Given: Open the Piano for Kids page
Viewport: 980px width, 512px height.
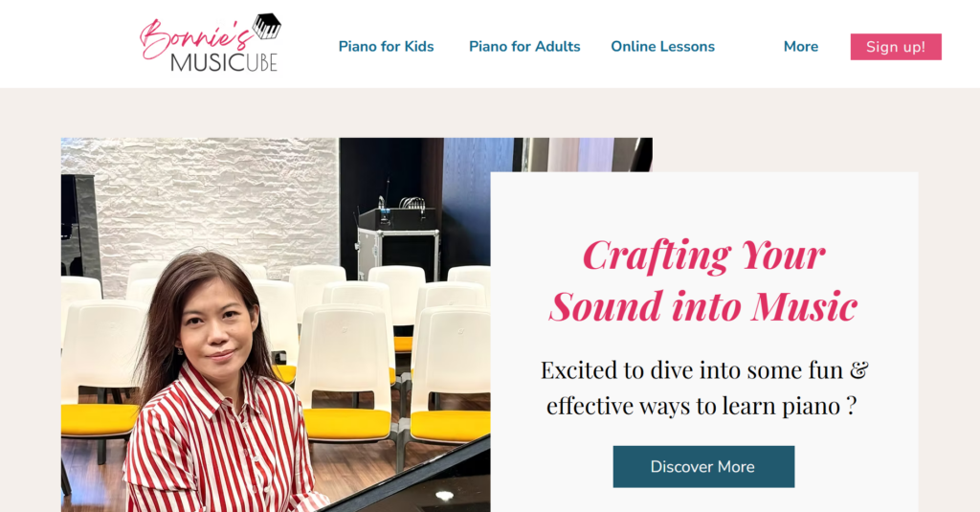Looking at the screenshot, I should pyautogui.click(x=386, y=46).
